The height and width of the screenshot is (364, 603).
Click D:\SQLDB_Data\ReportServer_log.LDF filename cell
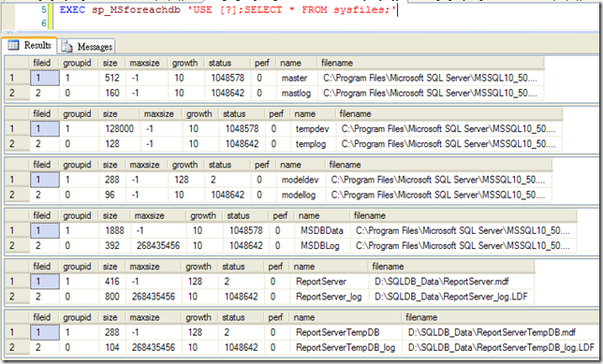point(451,297)
